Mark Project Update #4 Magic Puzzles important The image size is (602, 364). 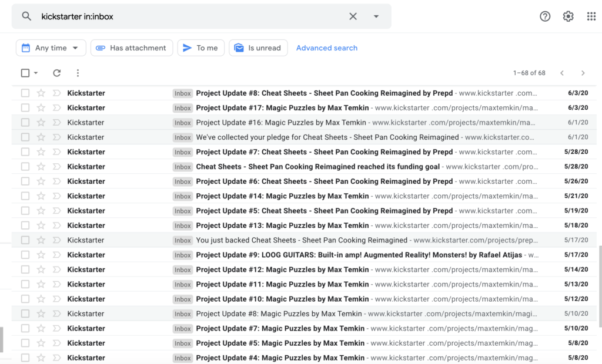click(57, 358)
